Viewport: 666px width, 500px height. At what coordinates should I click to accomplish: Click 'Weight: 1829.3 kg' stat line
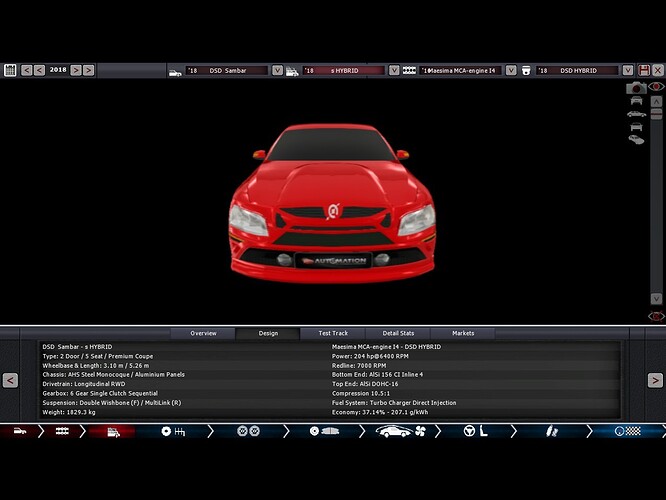click(x=69, y=412)
